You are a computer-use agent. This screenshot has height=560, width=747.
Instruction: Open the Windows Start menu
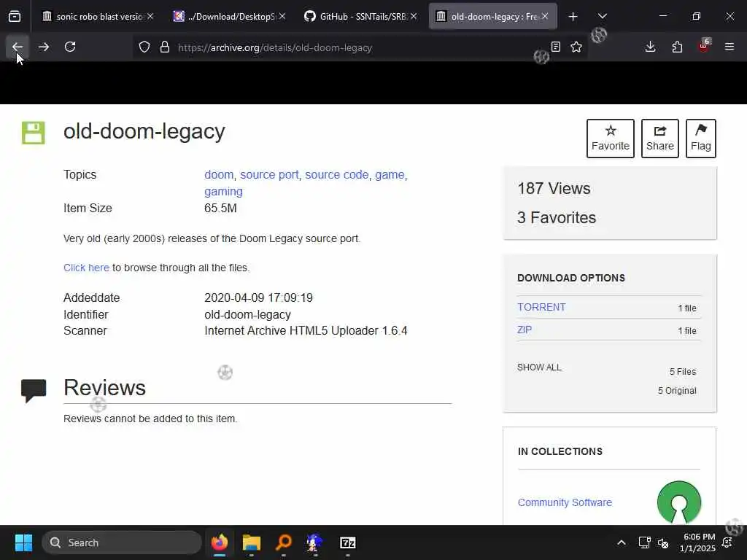tap(23, 542)
